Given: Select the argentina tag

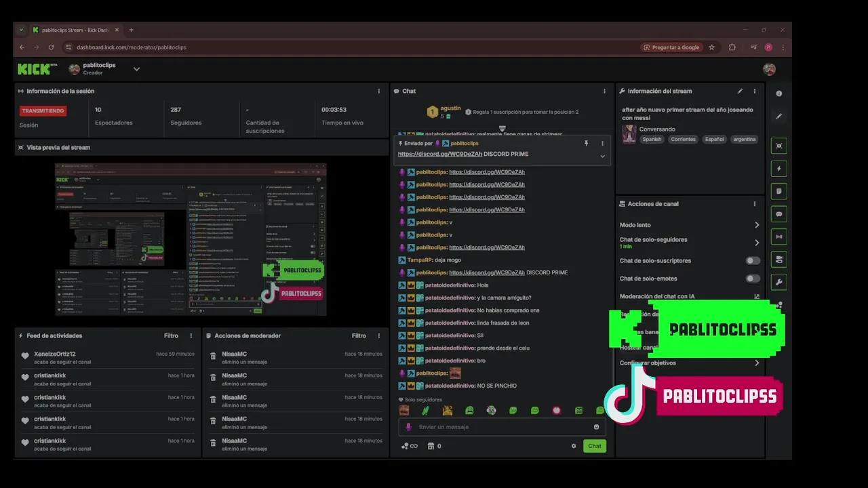Looking at the screenshot, I should pyautogui.click(x=744, y=139).
